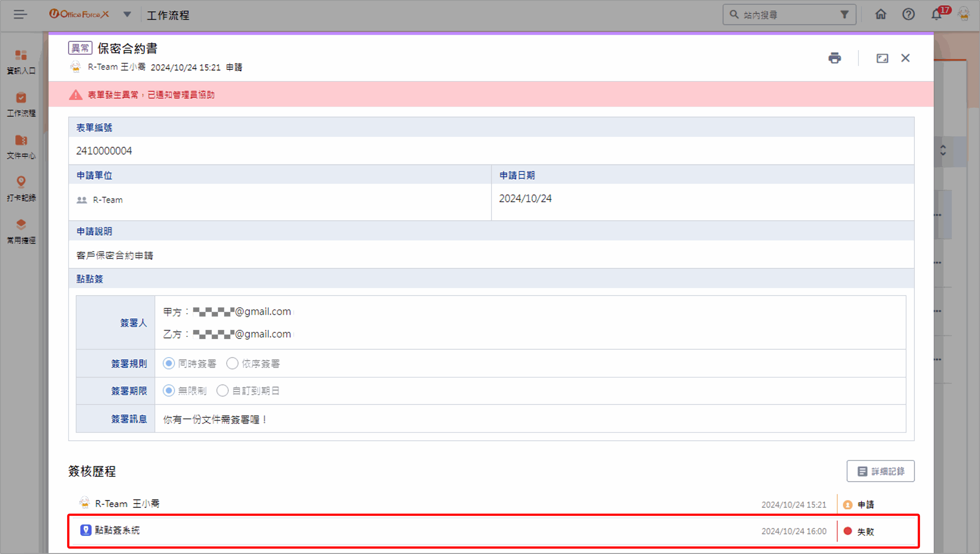Expand form to fullscreen view icon
980x554 pixels.
(882, 58)
